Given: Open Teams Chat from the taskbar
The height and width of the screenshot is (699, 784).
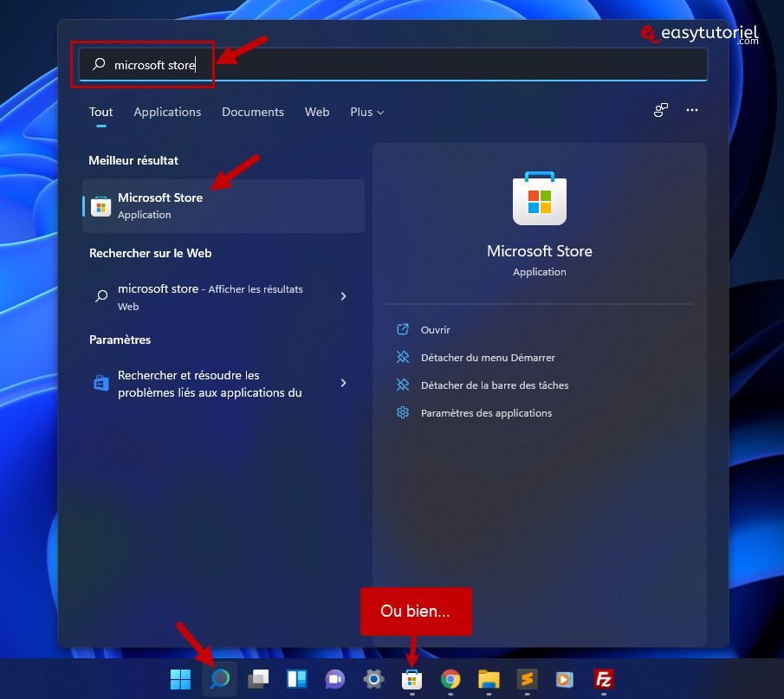Looking at the screenshot, I should [x=335, y=679].
